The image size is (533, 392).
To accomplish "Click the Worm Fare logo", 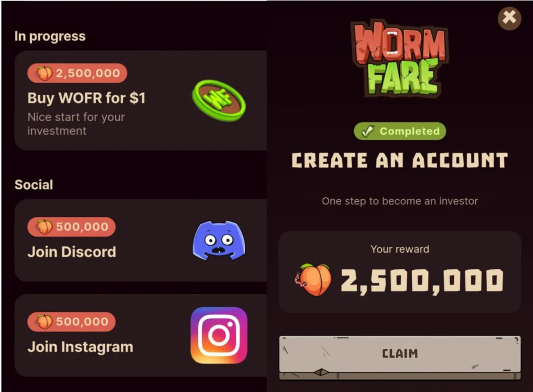I will [400, 58].
